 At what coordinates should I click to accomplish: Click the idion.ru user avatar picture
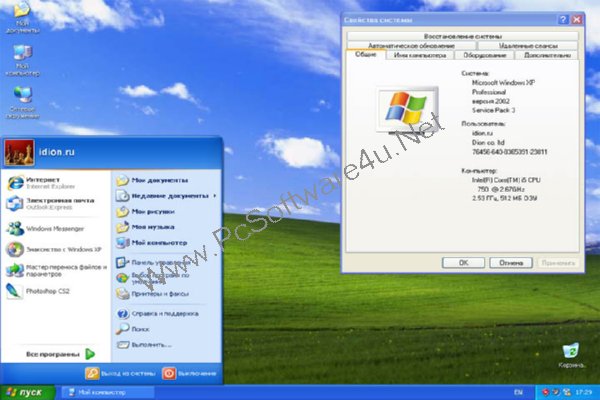[x=19, y=152]
